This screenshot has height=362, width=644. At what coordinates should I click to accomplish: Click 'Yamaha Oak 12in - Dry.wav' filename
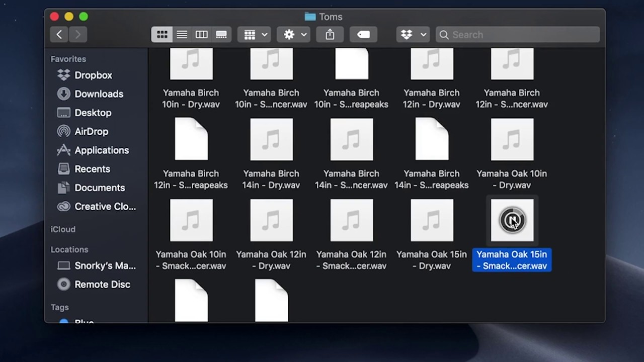(271, 260)
